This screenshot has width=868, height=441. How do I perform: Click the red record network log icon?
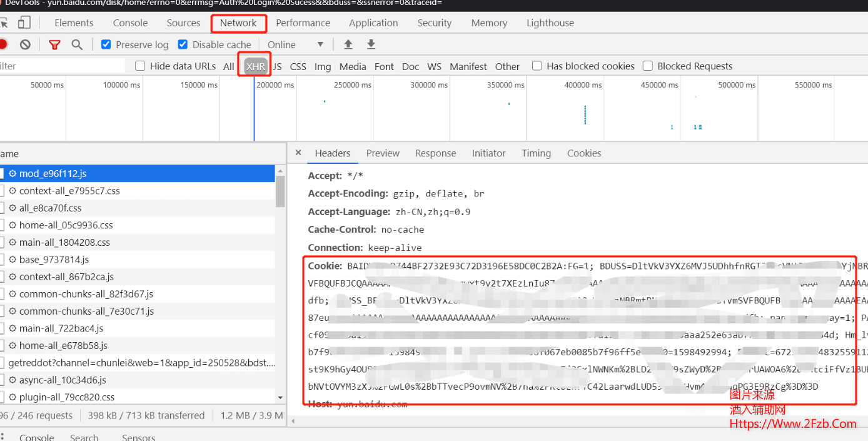pos(3,44)
